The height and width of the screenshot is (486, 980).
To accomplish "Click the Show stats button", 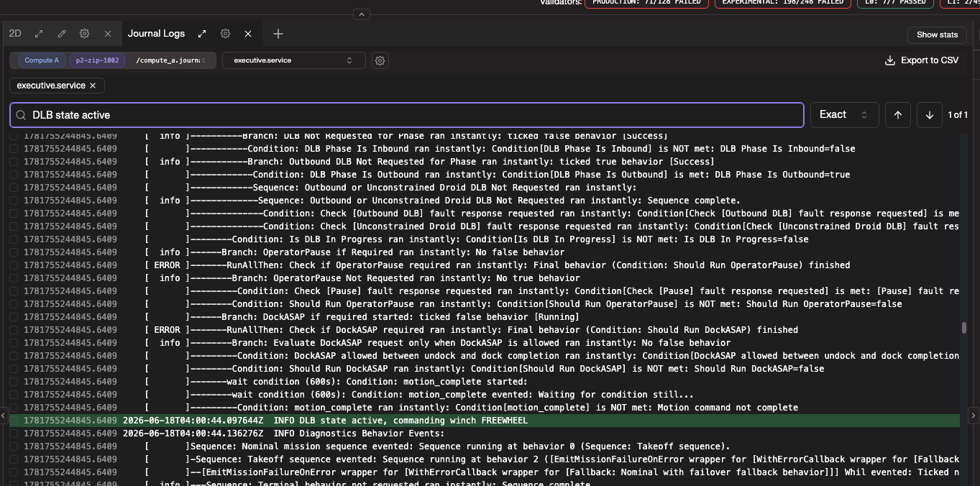I will click(x=937, y=35).
